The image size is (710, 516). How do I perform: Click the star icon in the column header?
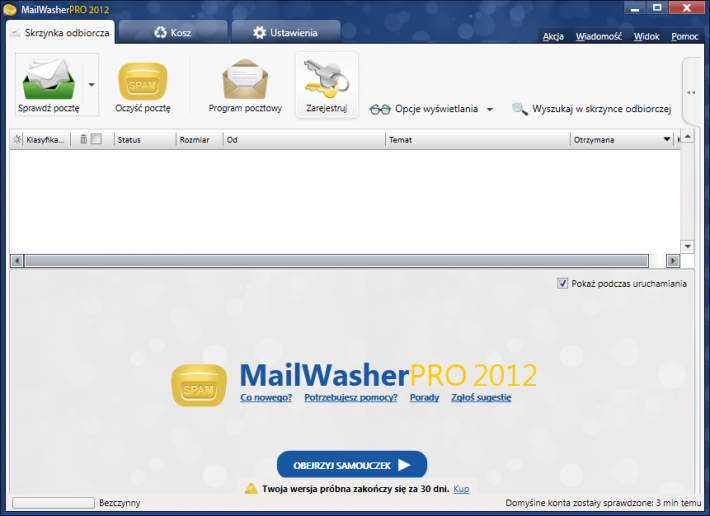point(17,139)
